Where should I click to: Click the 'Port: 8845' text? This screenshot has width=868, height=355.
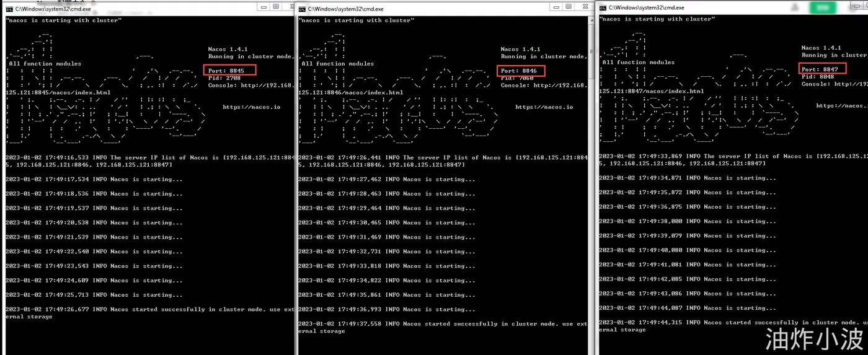point(226,71)
